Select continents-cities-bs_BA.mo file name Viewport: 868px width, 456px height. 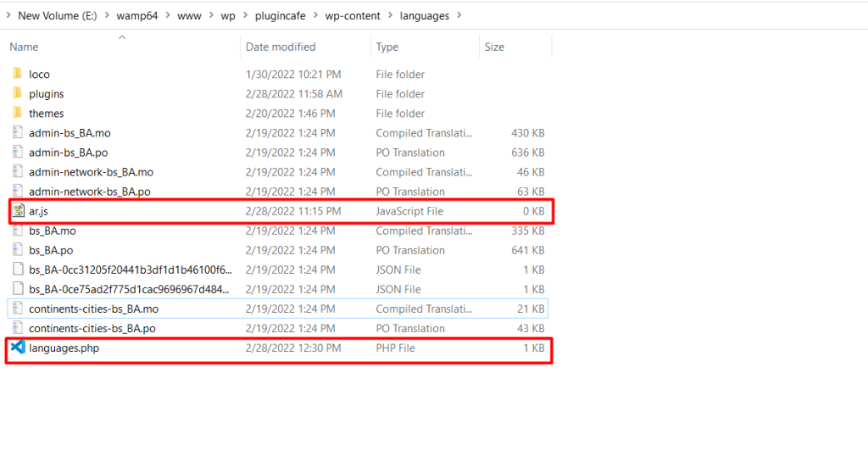(x=93, y=309)
